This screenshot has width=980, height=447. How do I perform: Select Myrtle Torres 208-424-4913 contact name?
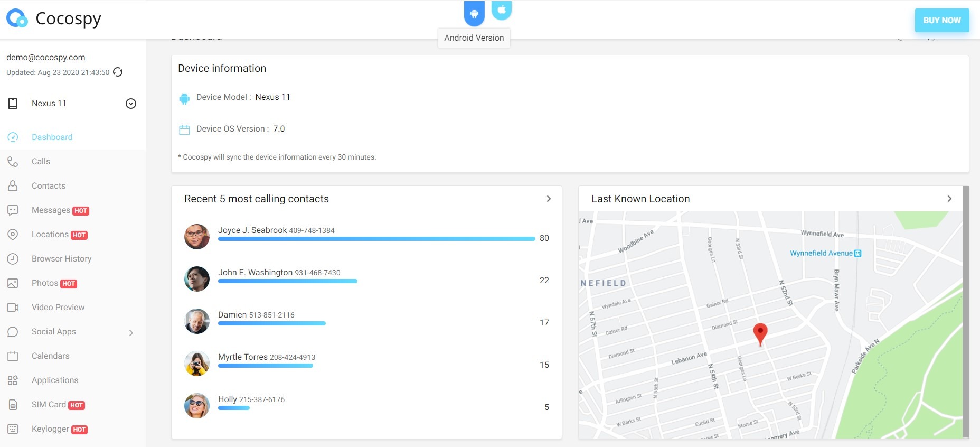tap(267, 357)
